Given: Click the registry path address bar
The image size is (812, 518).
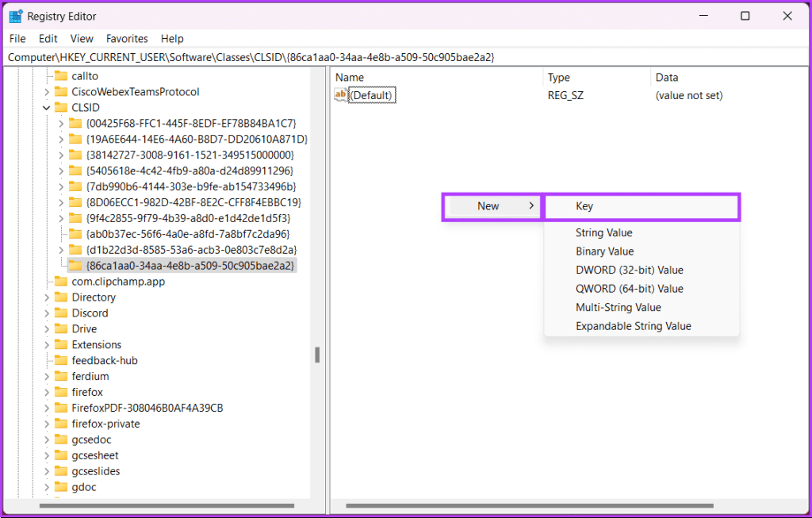Looking at the screenshot, I should pos(406,57).
